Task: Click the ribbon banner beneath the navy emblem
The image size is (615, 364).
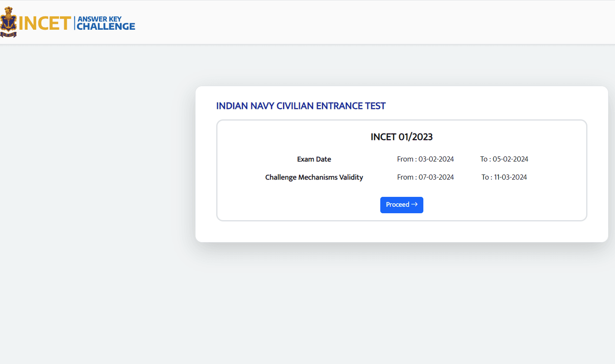Action: pos(8,34)
